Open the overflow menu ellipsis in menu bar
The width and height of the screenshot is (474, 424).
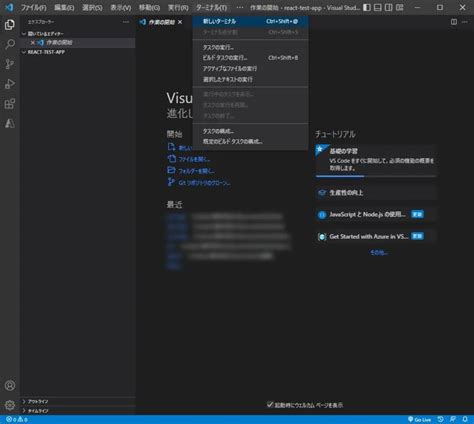tap(240, 7)
